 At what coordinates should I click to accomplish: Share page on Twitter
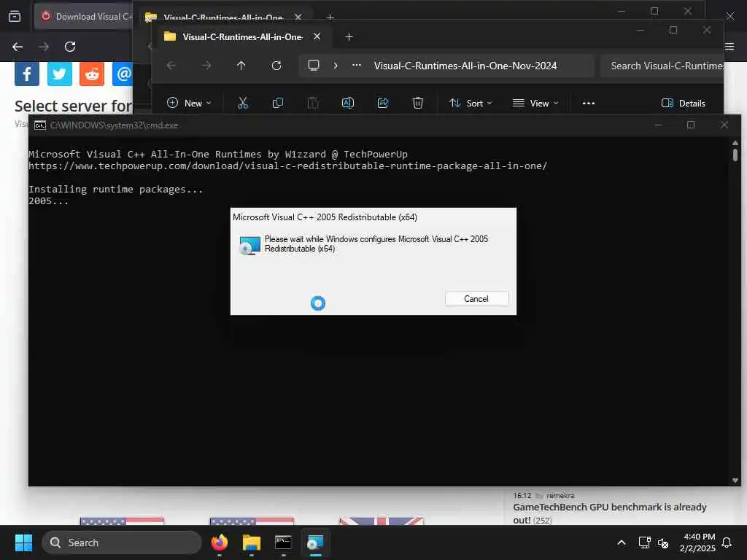tap(60, 74)
